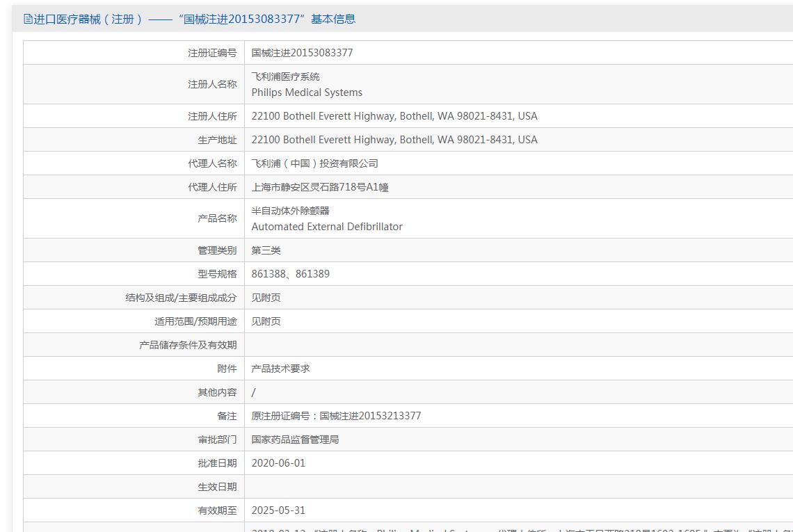Select the date 2020-06-01
Image resolution: width=793 pixels, height=532 pixels.
click(279, 463)
